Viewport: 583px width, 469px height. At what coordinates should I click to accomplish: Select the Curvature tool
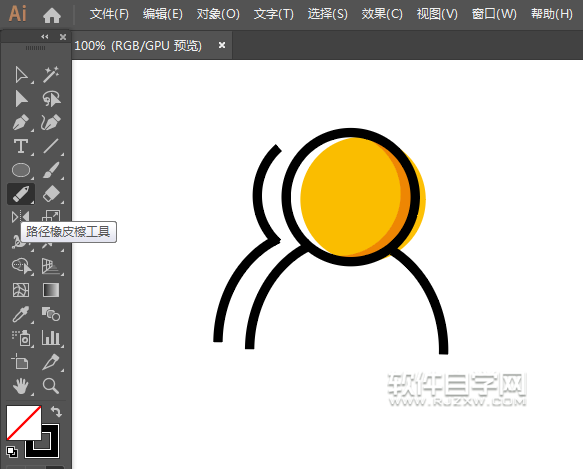coord(51,122)
